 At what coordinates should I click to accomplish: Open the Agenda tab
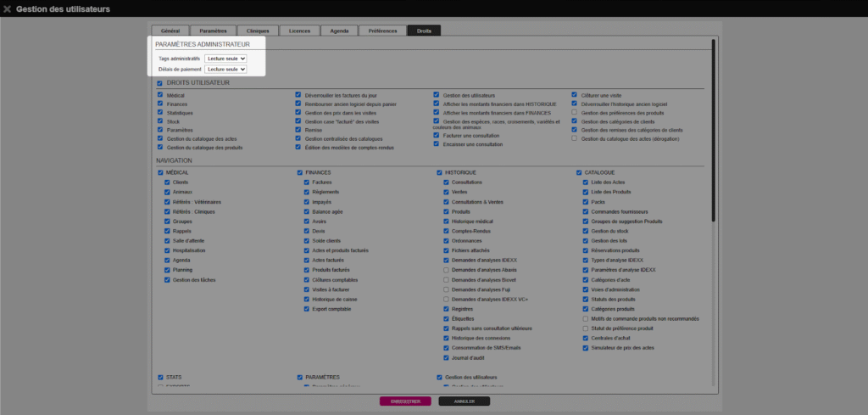339,31
